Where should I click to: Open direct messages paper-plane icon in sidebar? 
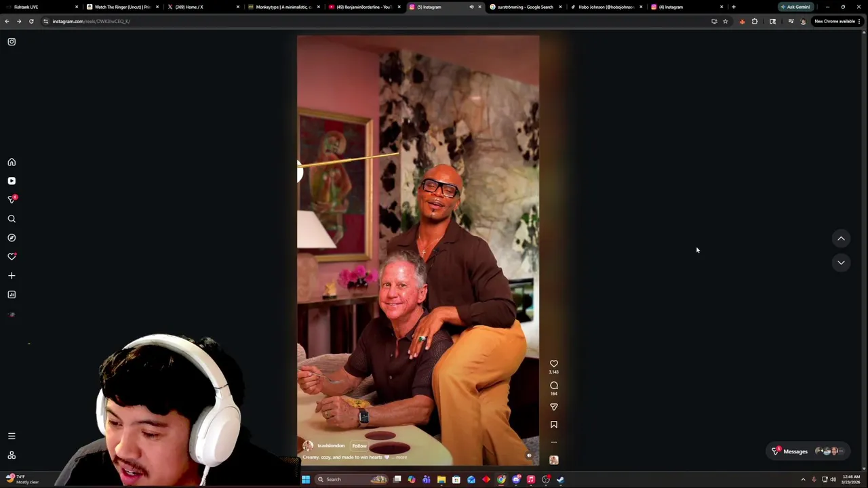12,199
